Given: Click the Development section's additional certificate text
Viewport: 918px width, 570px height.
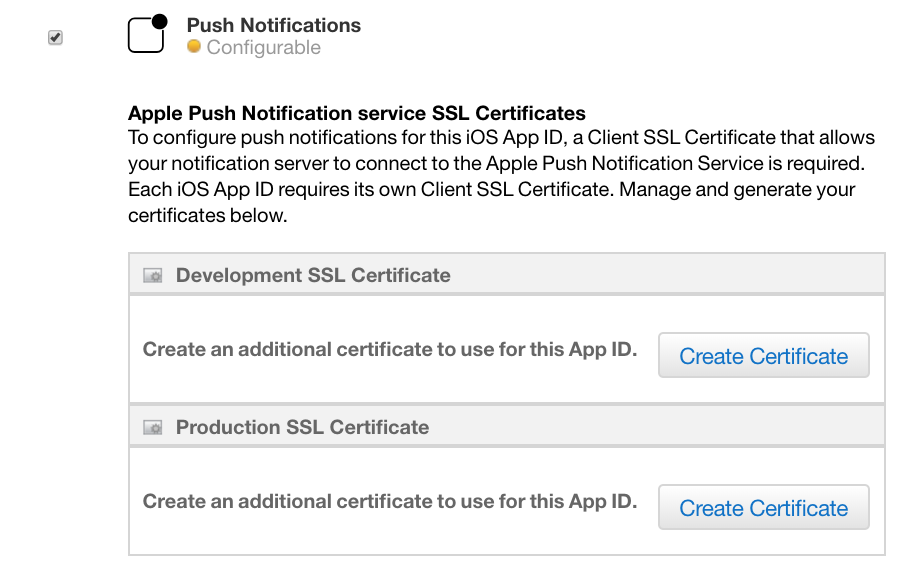Looking at the screenshot, I should 390,349.
